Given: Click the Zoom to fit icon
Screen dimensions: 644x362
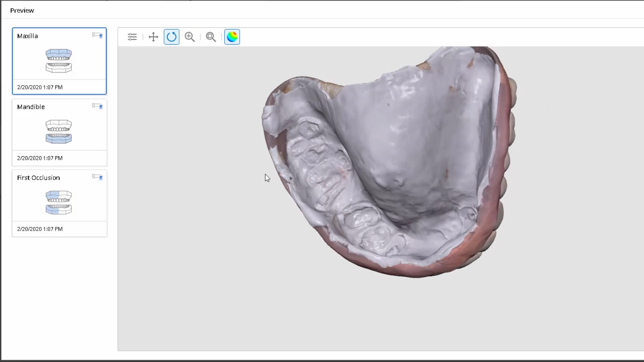Looking at the screenshot, I should tap(211, 37).
